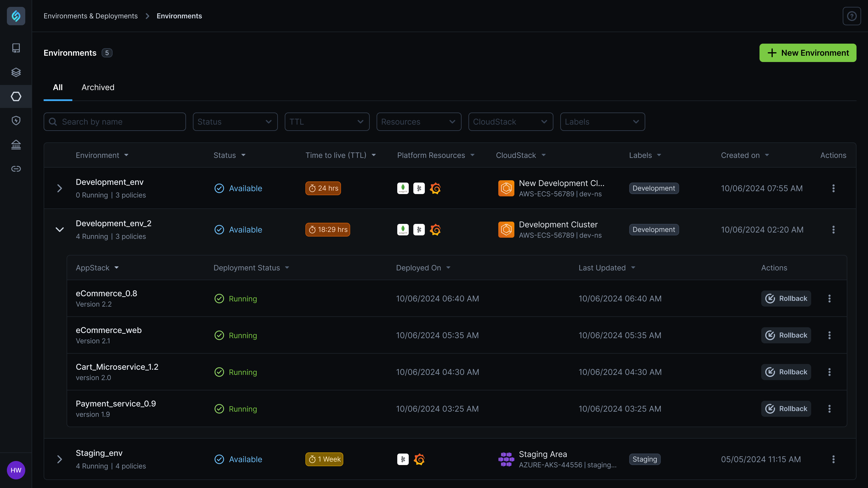This screenshot has height=488, width=868.
Task: Sort by Deployed On column
Action: tap(423, 268)
